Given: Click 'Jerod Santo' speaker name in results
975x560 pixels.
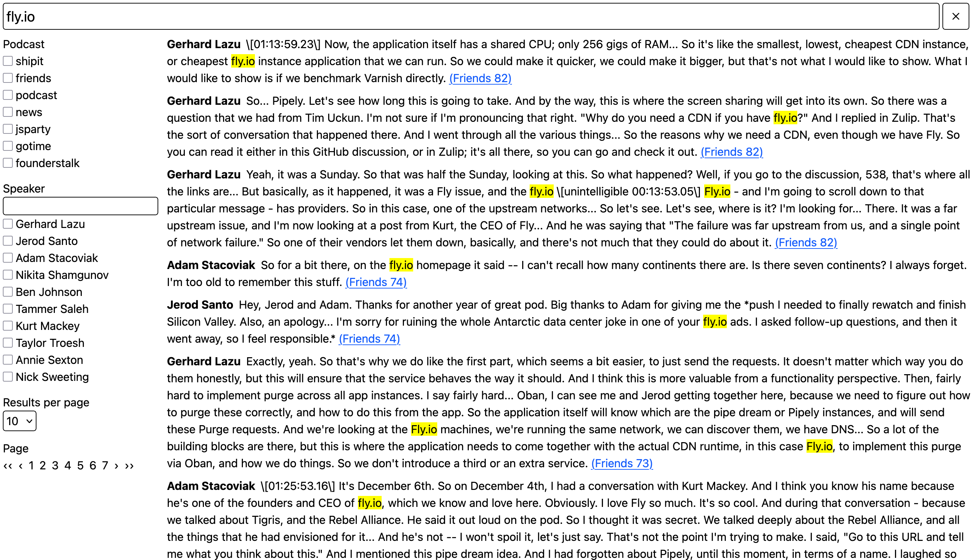Looking at the screenshot, I should tap(200, 305).
